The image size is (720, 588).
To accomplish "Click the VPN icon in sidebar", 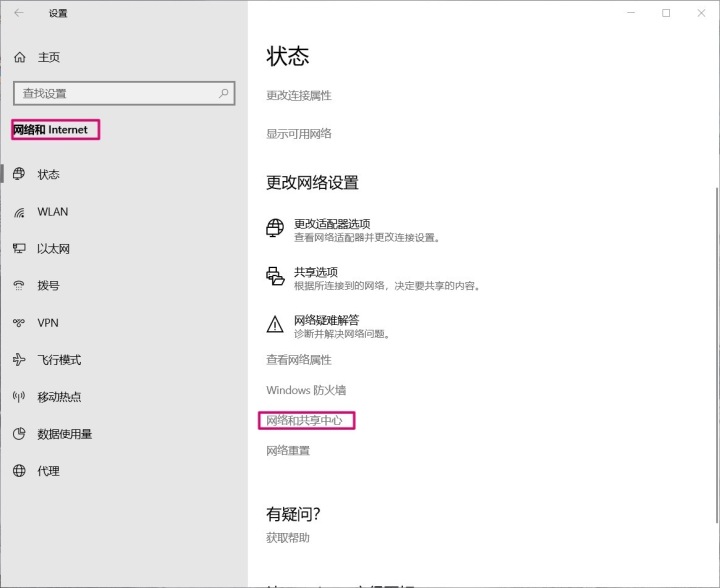I will pos(19,323).
